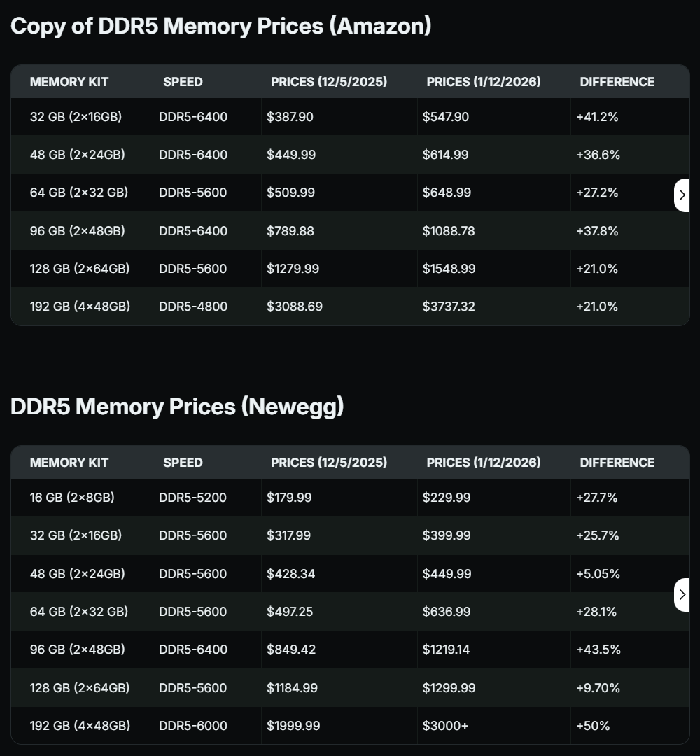Click the +5.05% difference cell
Image resolution: width=700 pixels, height=756 pixels.
tap(598, 574)
